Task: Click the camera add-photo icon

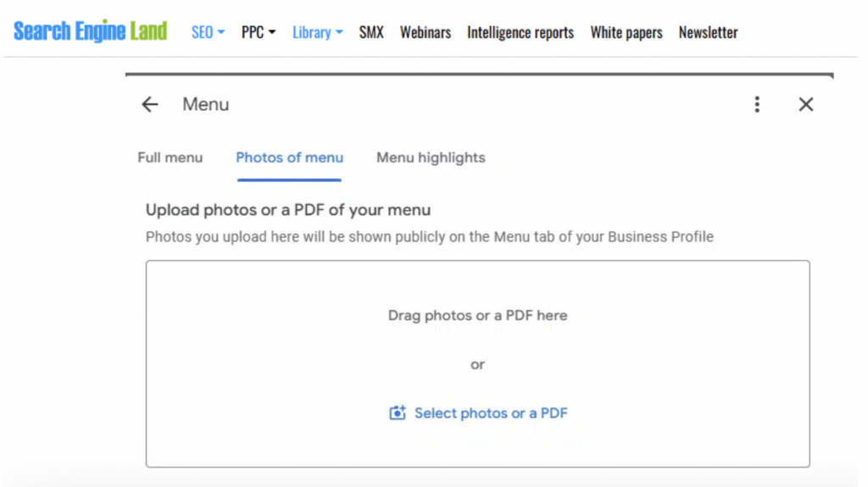Action: [x=398, y=413]
